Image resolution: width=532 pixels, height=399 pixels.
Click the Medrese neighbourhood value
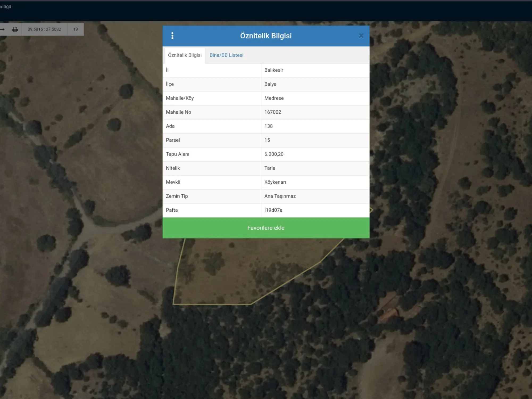[x=274, y=98]
